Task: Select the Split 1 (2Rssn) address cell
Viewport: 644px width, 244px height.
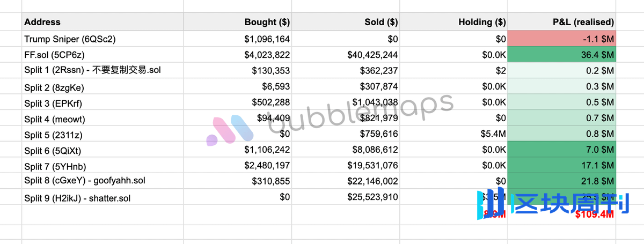Action: 103,70
